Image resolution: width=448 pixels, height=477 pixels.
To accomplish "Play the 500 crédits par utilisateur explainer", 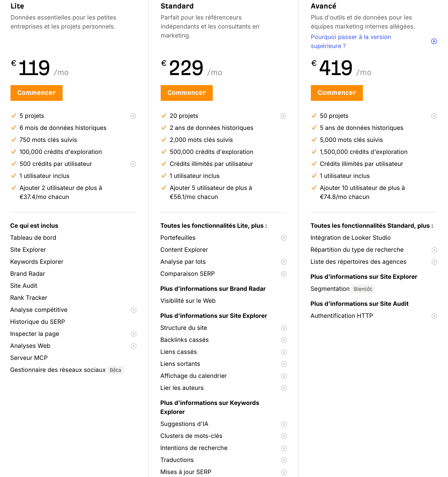I will coord(133,164).
